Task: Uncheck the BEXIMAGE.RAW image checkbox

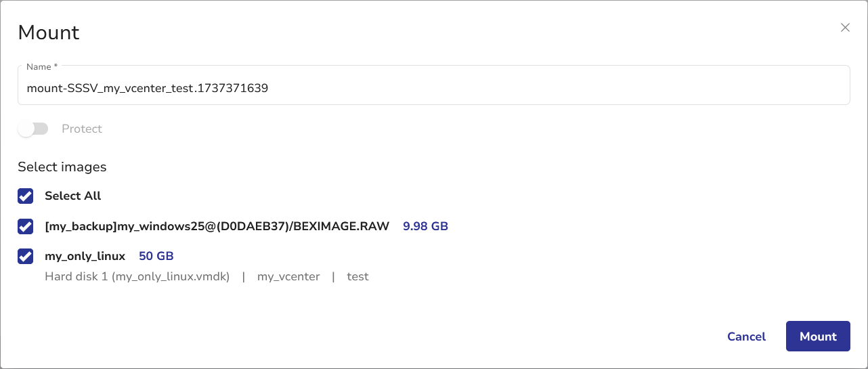Action: [26, 226]
